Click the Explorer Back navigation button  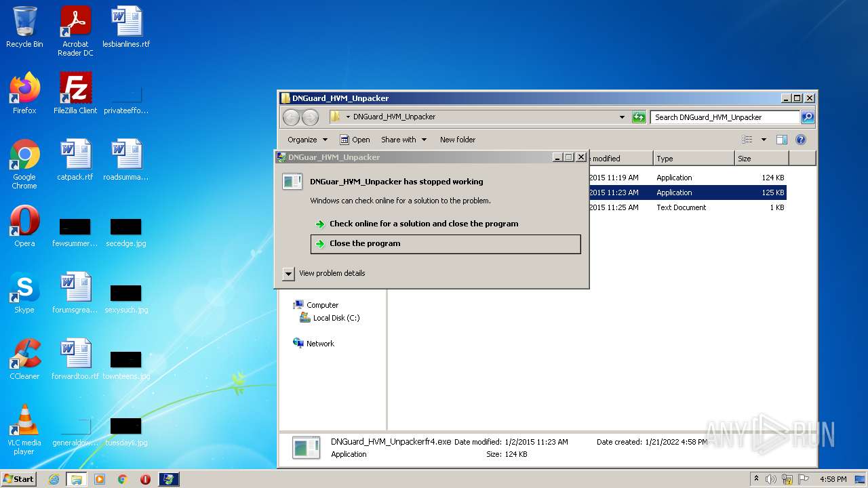tap(291, 117)
